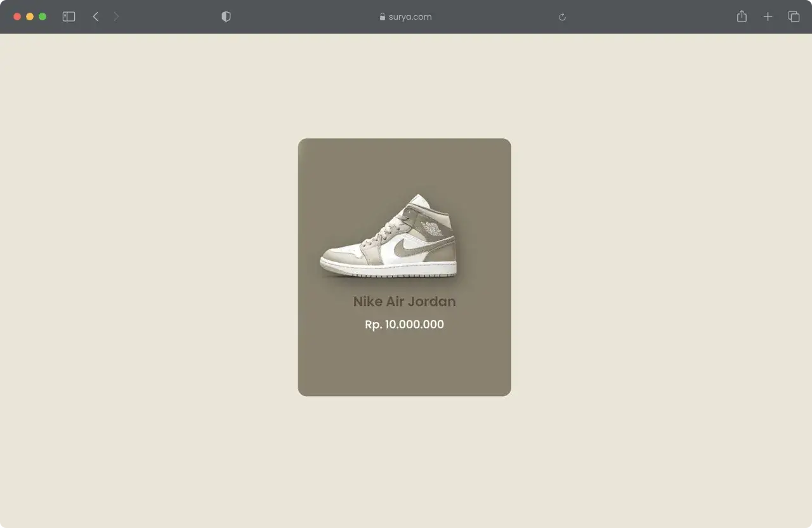
Task: Focus the surya.com address bar
Action: pyautogui.click(x=410, y=16)
